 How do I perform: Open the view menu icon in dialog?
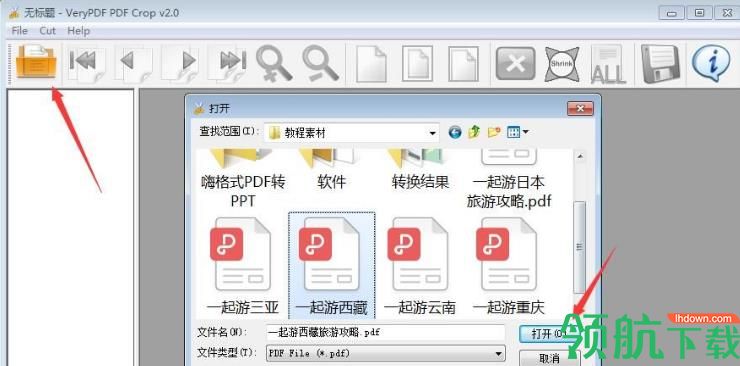tap(517, 133)
